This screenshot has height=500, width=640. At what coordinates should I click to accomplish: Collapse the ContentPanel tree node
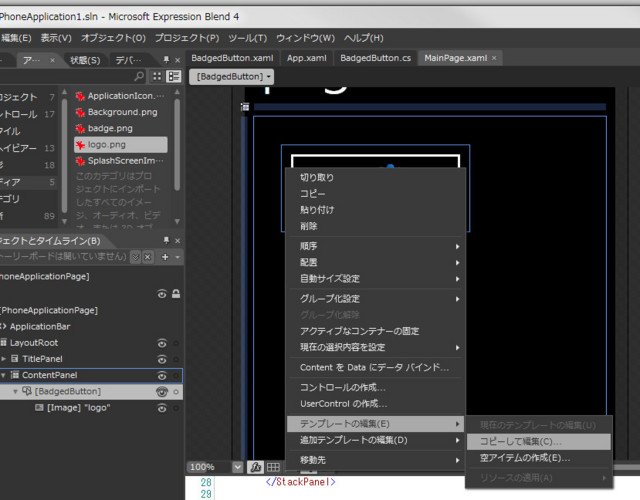pyautogui.click(x=3, y=375)
